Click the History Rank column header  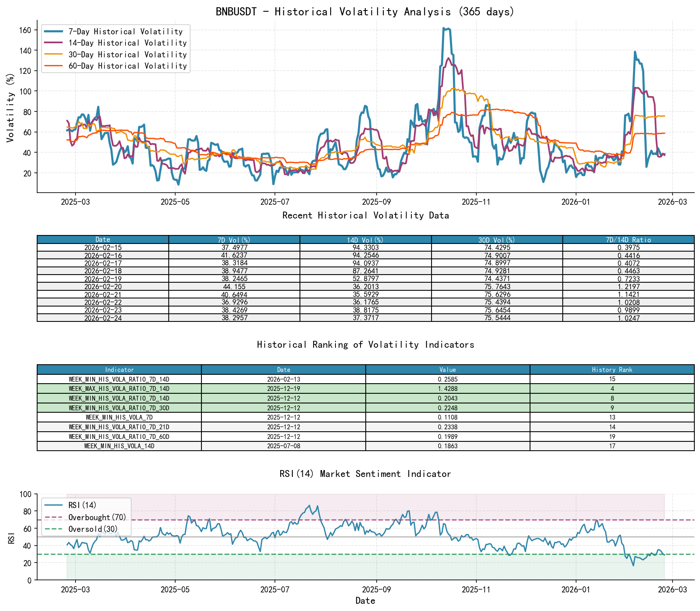coord(612,370)
